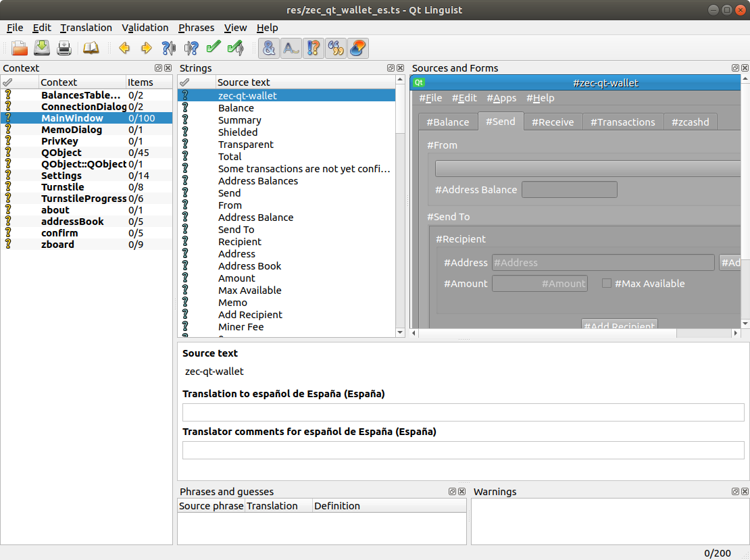
Task: Go to next item with yellow right arrow
Action: pyautogui.click(x=147, y=48)
